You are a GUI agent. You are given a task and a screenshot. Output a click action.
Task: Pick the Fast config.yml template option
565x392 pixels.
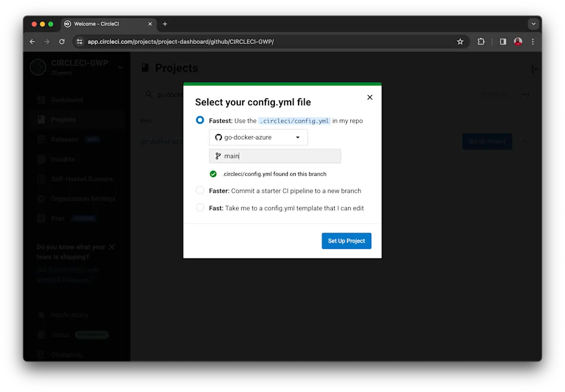(x=200, y=208)
